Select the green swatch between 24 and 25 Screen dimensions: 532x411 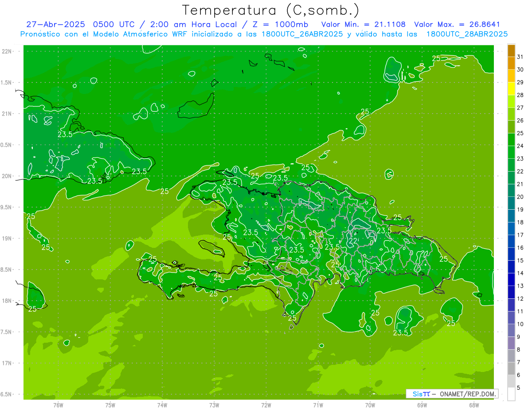click(x=511, y=140)
